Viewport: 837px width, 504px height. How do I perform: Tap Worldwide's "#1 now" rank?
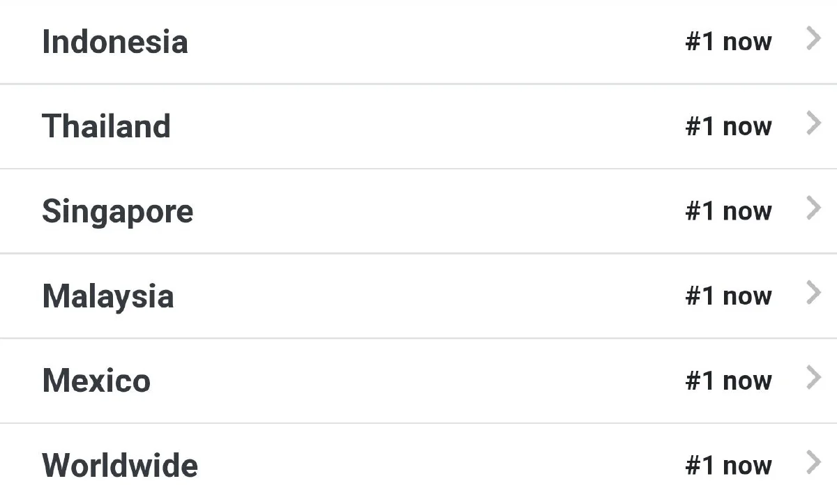coord(728,466)
